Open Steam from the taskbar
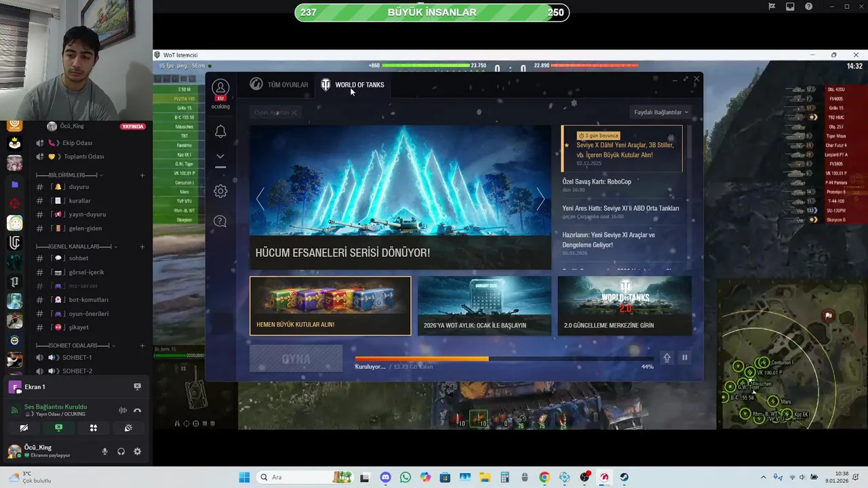 (x=624, y=477)
